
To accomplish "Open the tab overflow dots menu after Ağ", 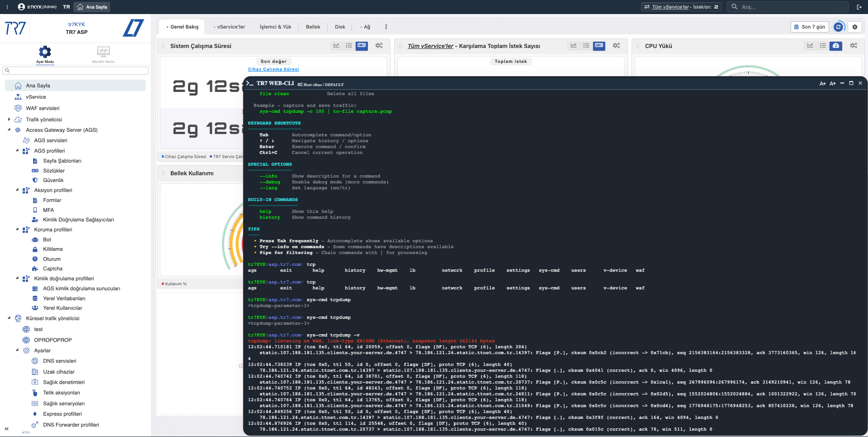I will pyautogui.click(x=386, y=27).
